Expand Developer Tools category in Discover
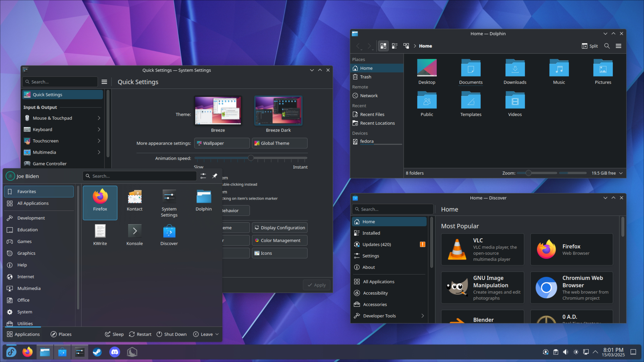This screenshot has height=362, width=644. [x=389, y=316]
